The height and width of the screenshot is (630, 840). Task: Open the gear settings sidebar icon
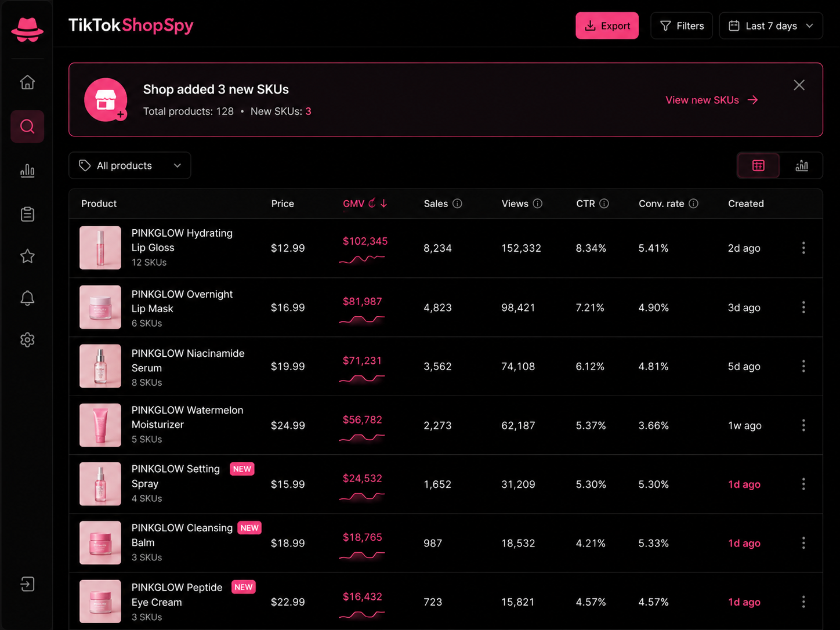coord(27,340)
